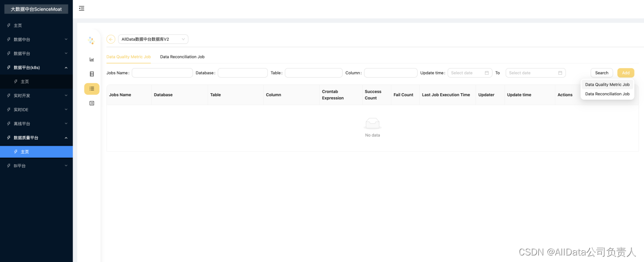This screenshot has height=262, width=644.
Task: Click the lightning icon beside 实时IDE
Action: click(x=9, y=109)
